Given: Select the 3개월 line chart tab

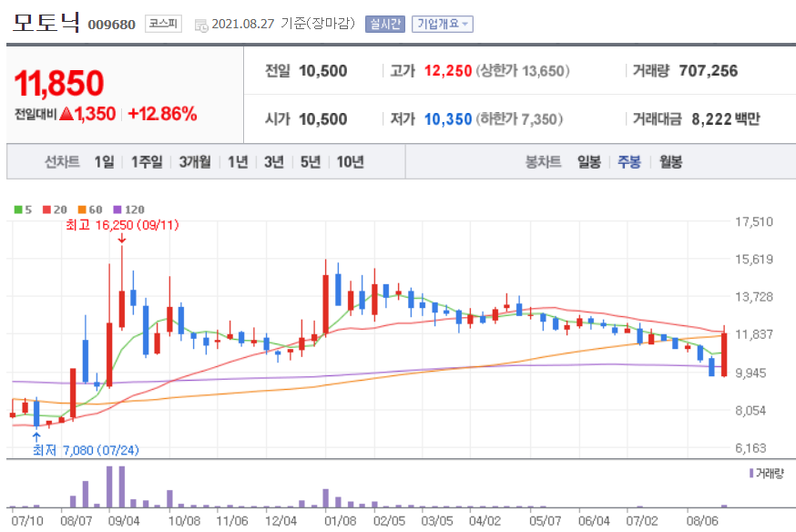Looking at the screenshot, I should click(195, 162).
